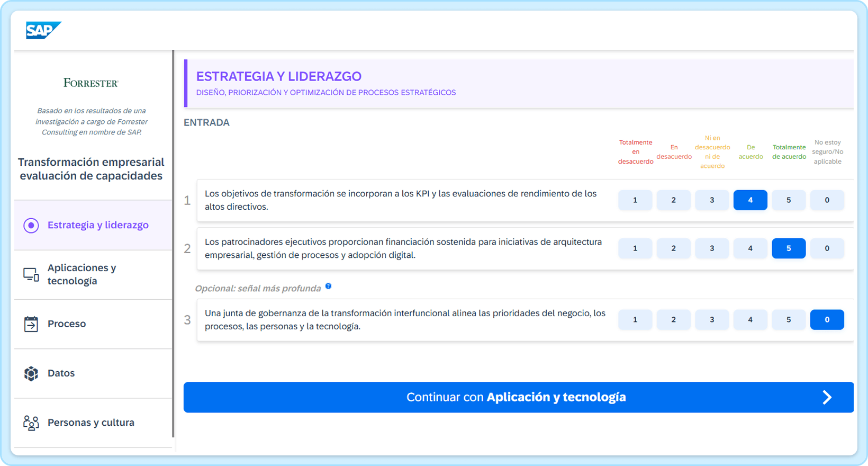The height and width of the screenshot is (466, 868).
Task: Click the right chevron on Continuar button
Action: (827, 398)
